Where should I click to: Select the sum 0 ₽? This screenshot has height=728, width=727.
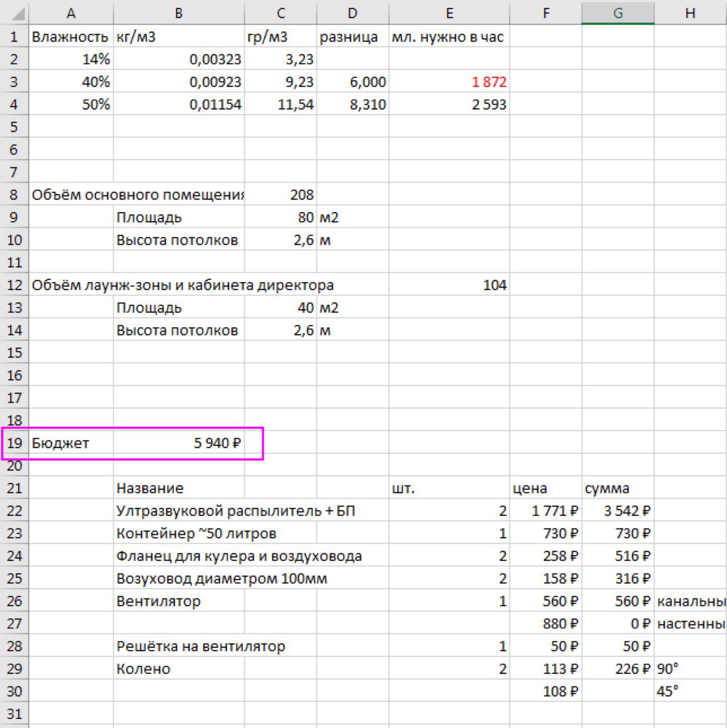[618, 624]
